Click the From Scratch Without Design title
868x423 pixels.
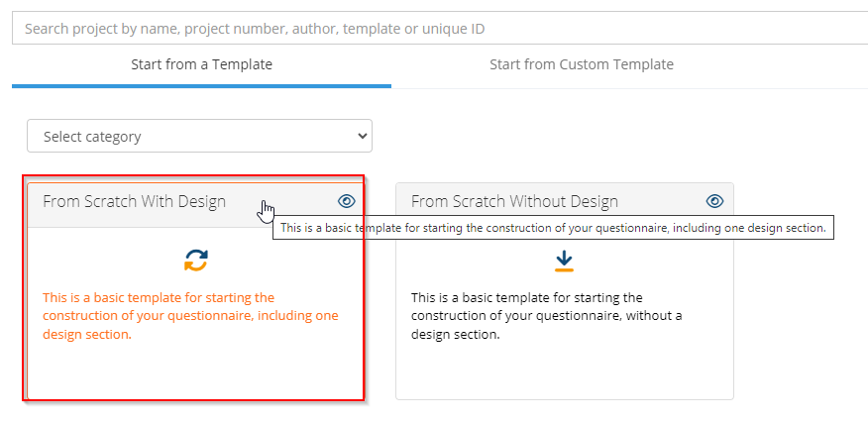(514, 201)
